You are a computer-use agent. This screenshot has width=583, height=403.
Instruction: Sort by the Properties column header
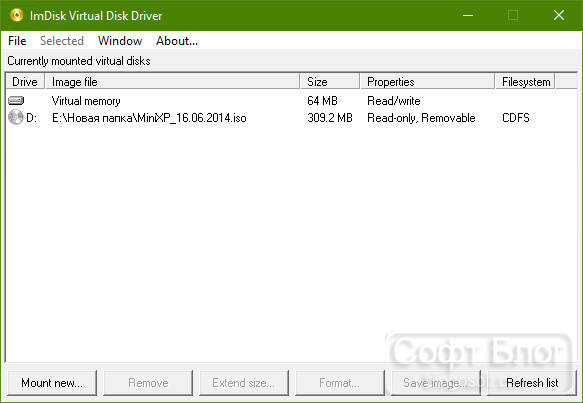click(428, 81)
